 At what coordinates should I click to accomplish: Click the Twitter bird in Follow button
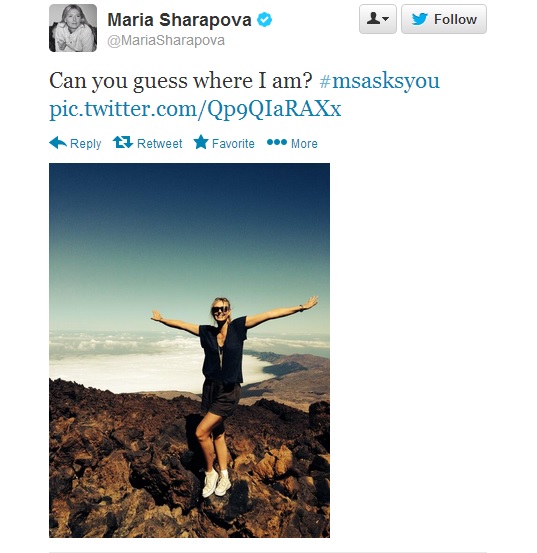[x=420, y=19]
